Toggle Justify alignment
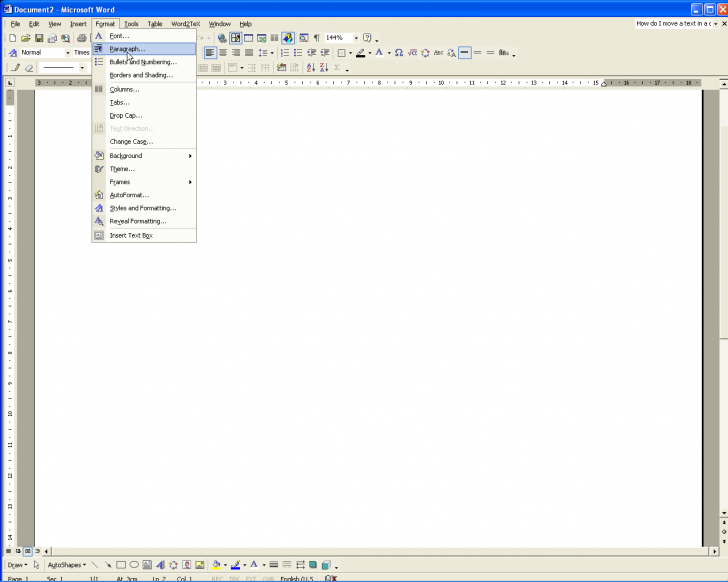This screenshot has height=582, width=728. tap(249, 53)
